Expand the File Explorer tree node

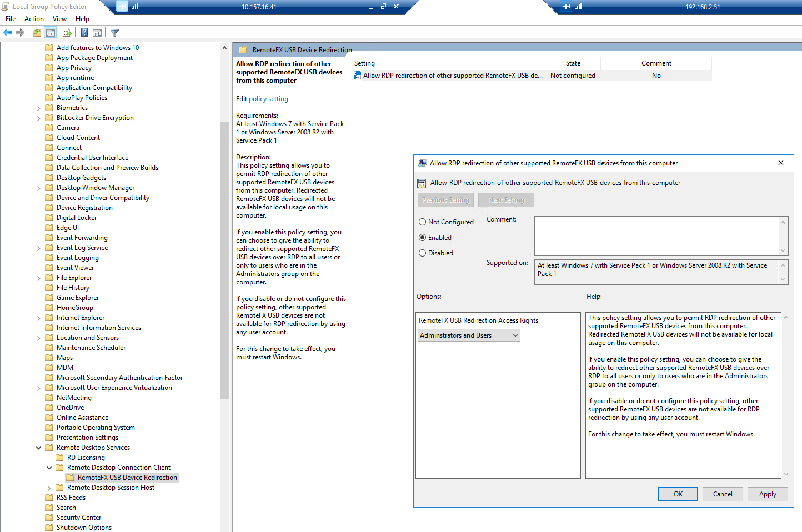38,278
